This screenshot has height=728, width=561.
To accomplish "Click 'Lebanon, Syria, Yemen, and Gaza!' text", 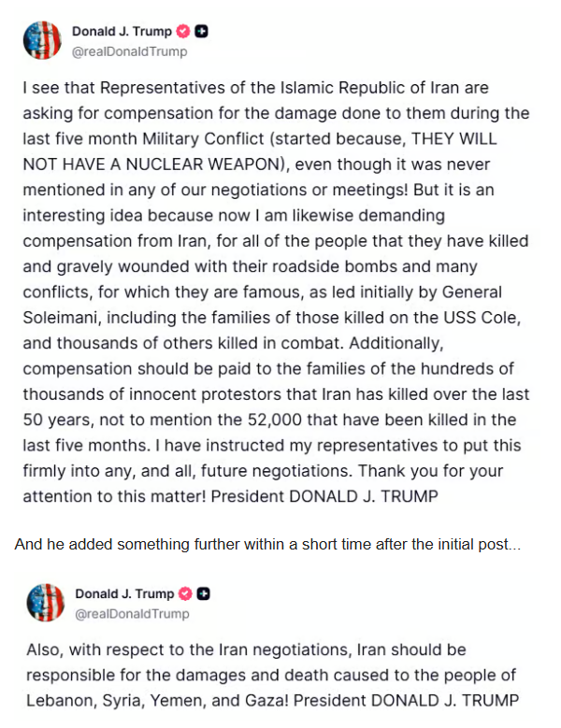I will [x=157, y=700].
